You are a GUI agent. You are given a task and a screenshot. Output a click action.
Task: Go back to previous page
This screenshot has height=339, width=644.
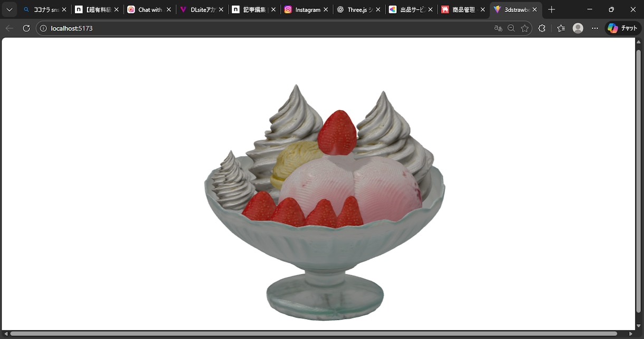(10, 28)
